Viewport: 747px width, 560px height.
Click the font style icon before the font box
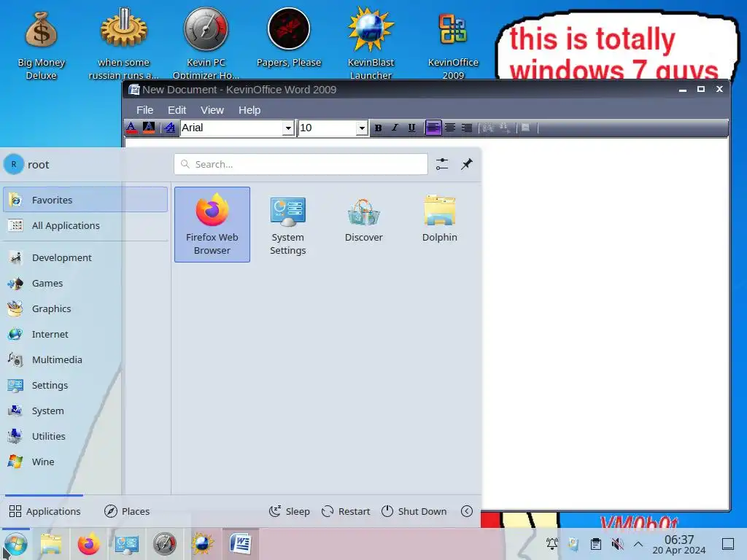(x=169, y=128)
